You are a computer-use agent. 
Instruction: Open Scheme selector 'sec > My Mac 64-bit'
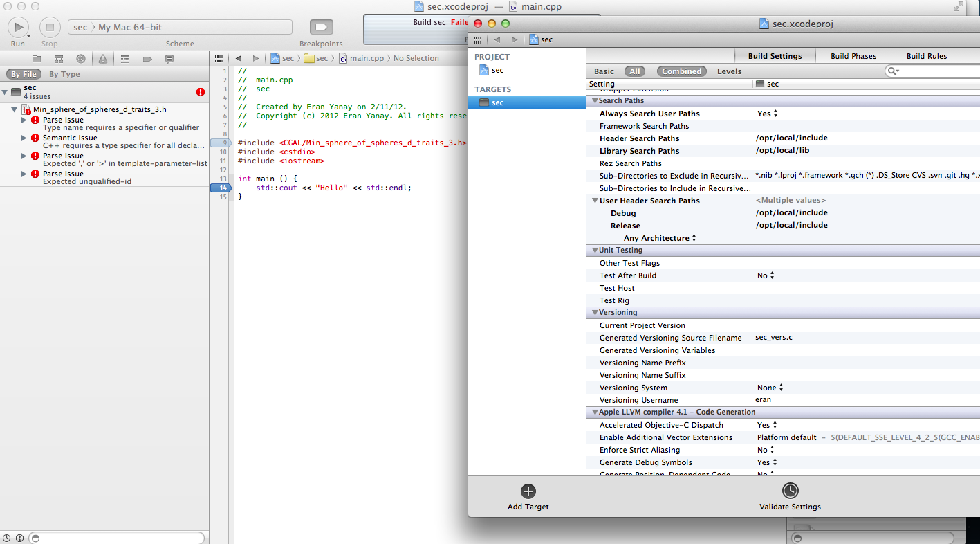point(180,27)
